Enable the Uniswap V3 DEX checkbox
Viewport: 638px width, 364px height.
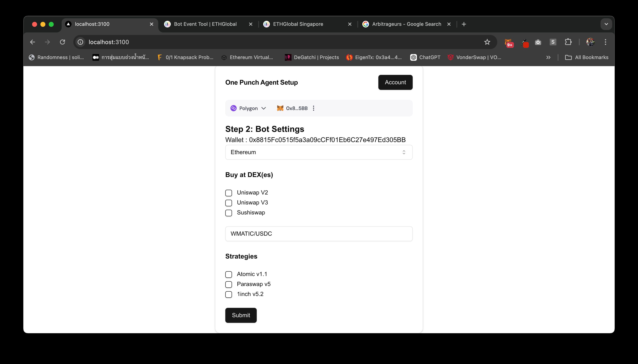(x=229, y=203)
